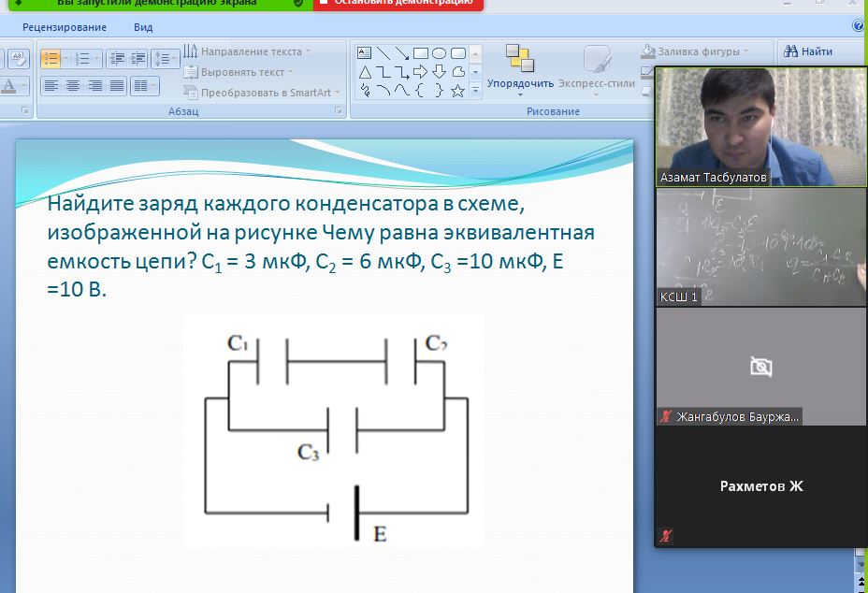Open the bullet style dropdown arrow
This screenshot has width=868, height=593.
point(65,58)
